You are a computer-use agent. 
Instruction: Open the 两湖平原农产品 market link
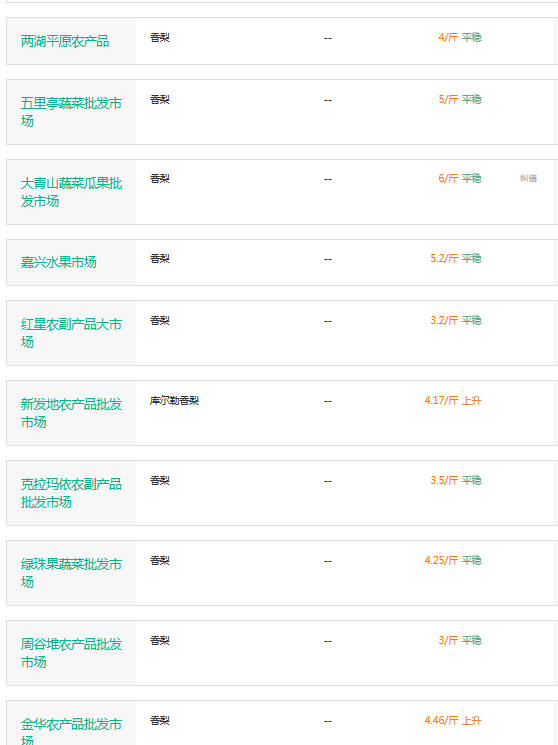(x=65, y=41)
